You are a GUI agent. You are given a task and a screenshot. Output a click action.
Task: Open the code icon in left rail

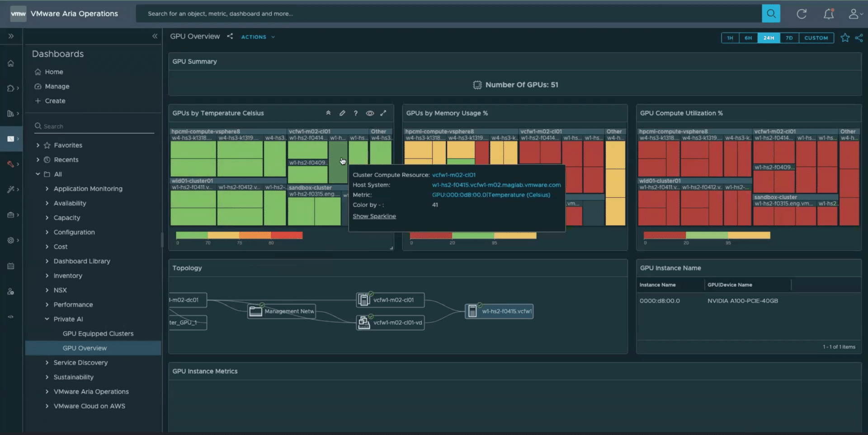(11, 317)
